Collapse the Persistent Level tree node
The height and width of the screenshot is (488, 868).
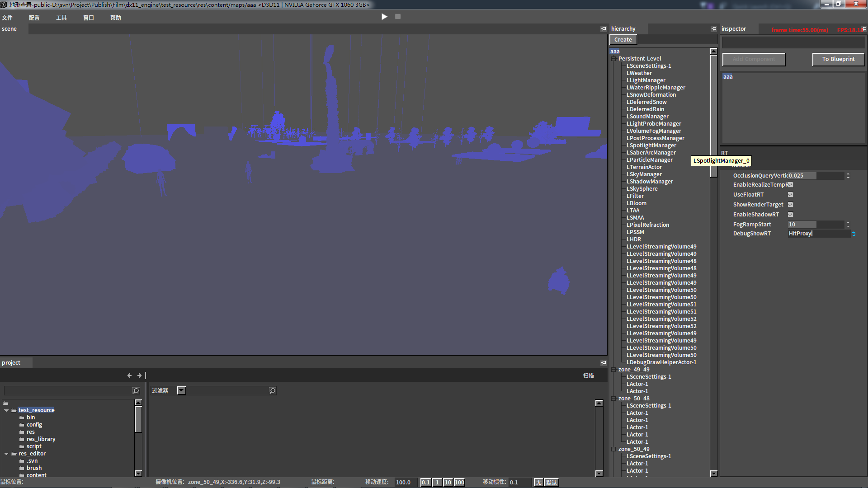pos(614,59)
